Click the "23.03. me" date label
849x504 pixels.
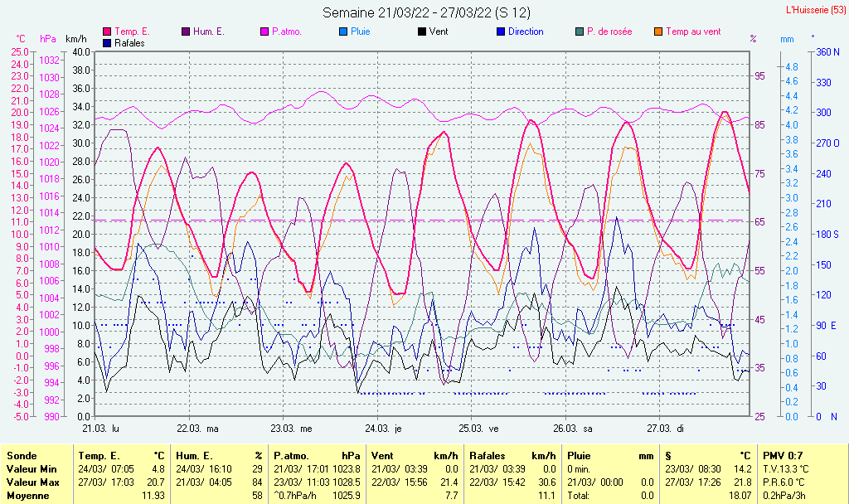tap(291, 429)
